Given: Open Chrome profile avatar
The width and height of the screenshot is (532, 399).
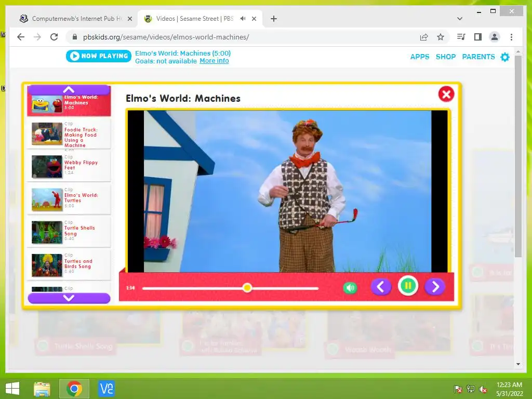Looking at the screenshot, I should 495,37.
